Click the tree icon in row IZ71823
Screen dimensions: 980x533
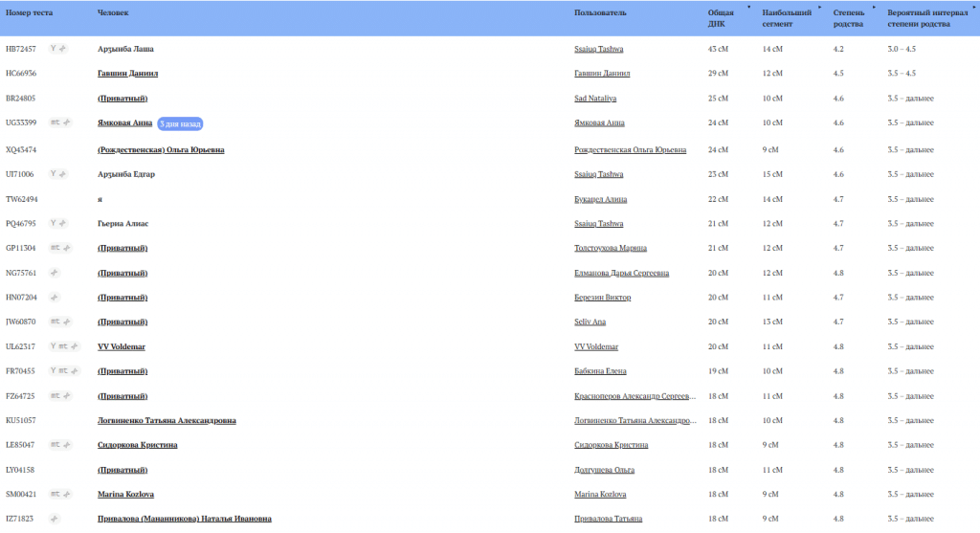pyautogui.click(x=56, y=518)
